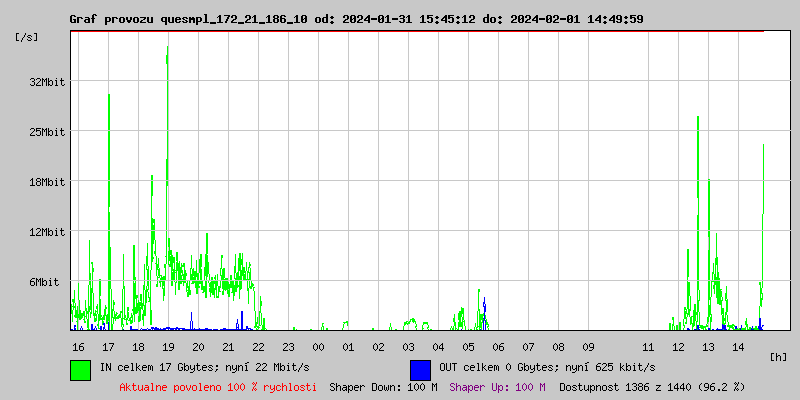Click the '09' hour axis label
Screen dimensions: 800x400
coord(588,347)
